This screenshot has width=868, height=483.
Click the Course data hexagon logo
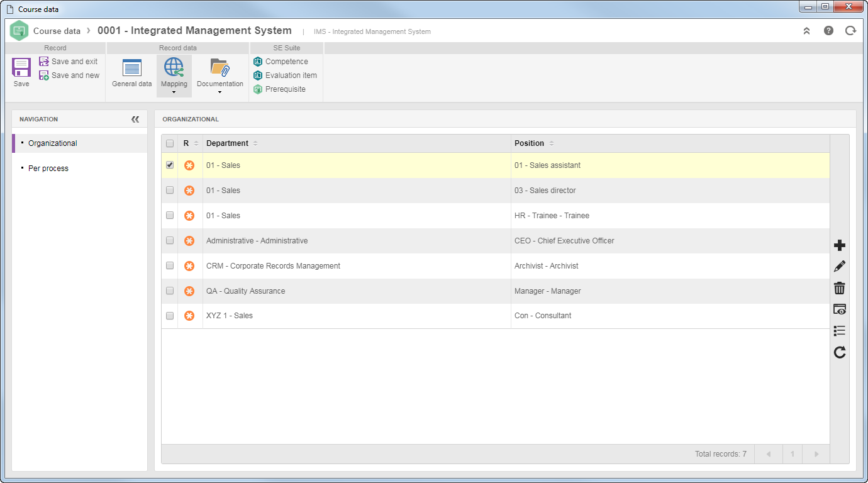tap(19, 30)
